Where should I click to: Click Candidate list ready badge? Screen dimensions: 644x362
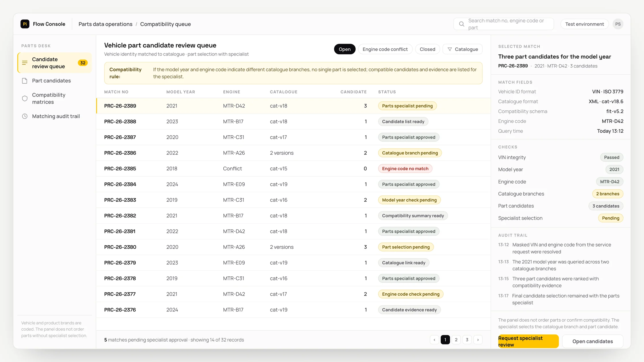coord(403,122)
